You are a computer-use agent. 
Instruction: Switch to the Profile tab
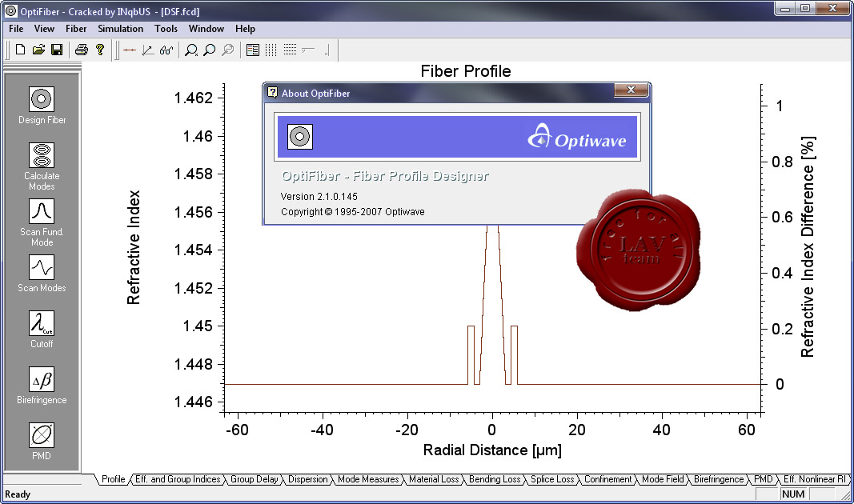(114, 479)
